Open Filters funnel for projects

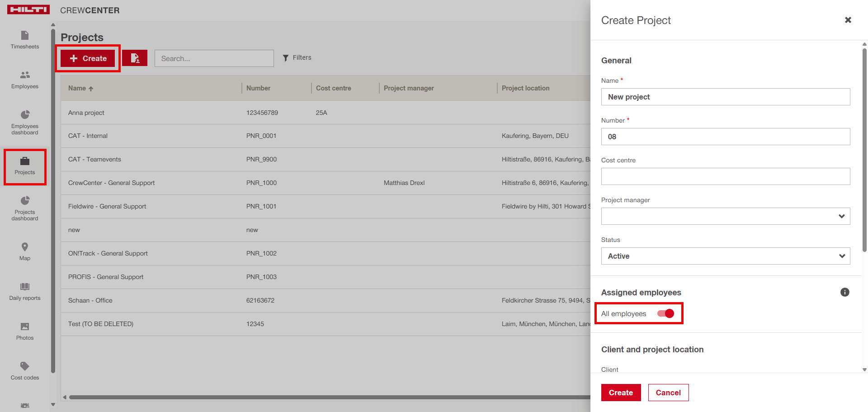pos(297,57)
